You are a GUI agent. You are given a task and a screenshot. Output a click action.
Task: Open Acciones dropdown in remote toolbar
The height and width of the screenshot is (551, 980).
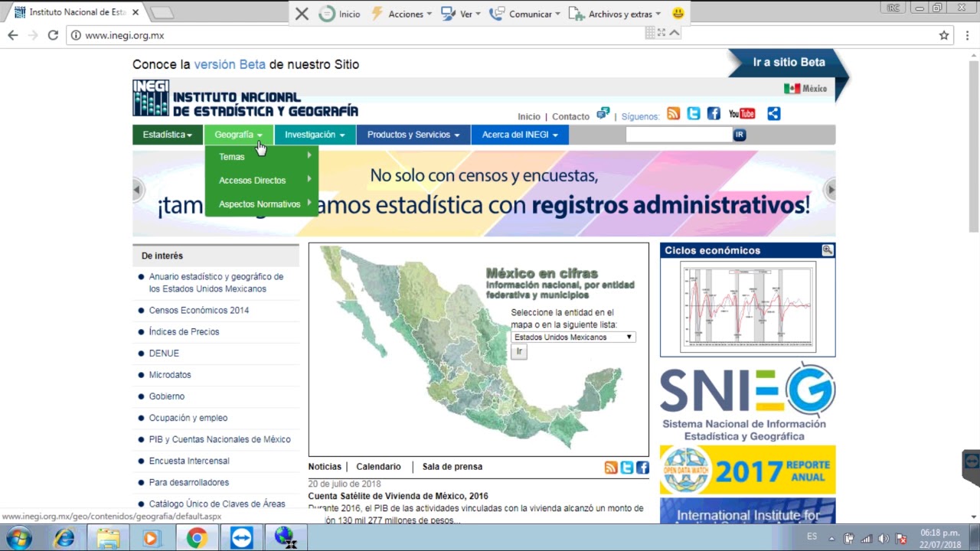point(402,14)
